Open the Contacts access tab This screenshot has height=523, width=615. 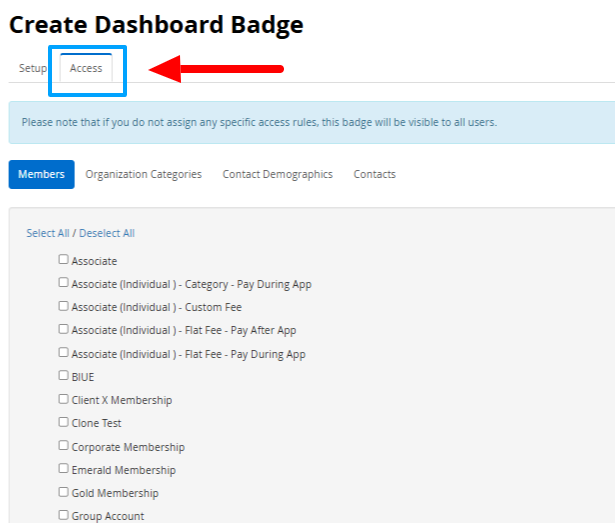pyautogui.click(x=374, y=174)
